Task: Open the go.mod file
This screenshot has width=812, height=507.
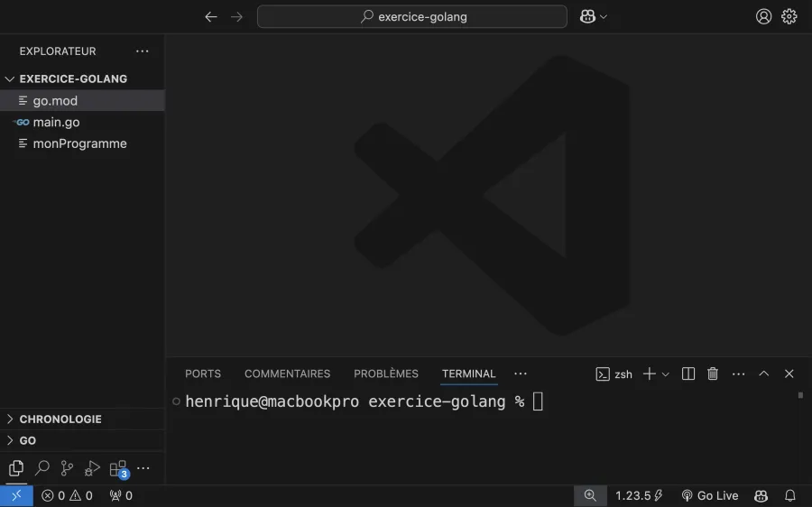Action: (x=82, y=100)
